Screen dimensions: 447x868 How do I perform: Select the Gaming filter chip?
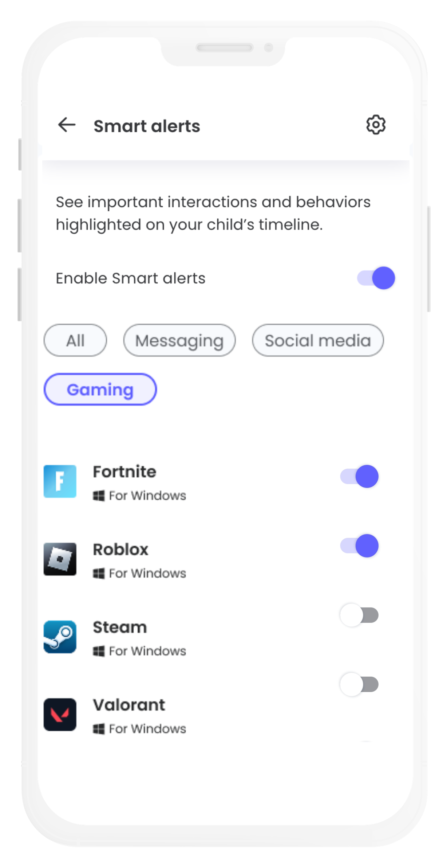100,389
